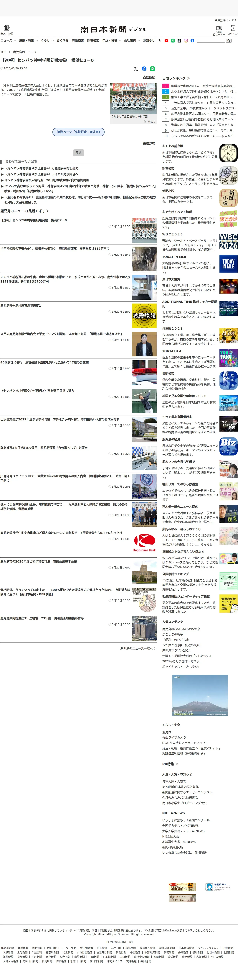Open the 紙面ビューアー icon

[219, 28]
